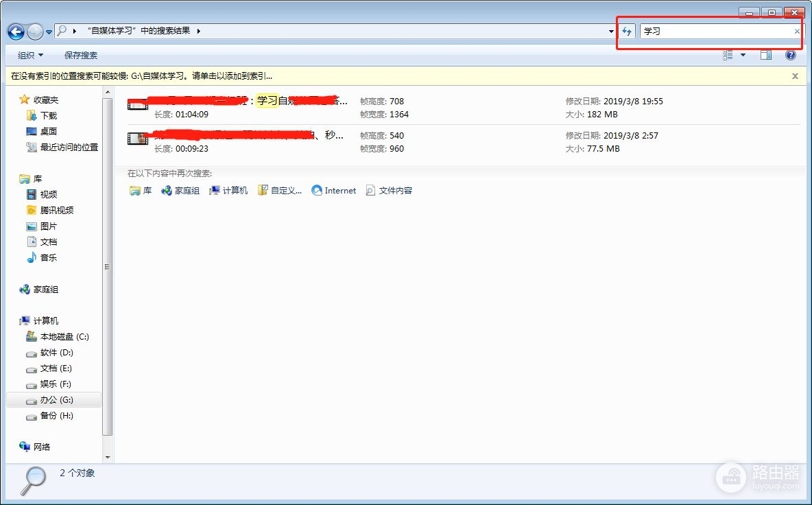Click breadcrumb arrow after the search icon

click(x=75, y=31)
